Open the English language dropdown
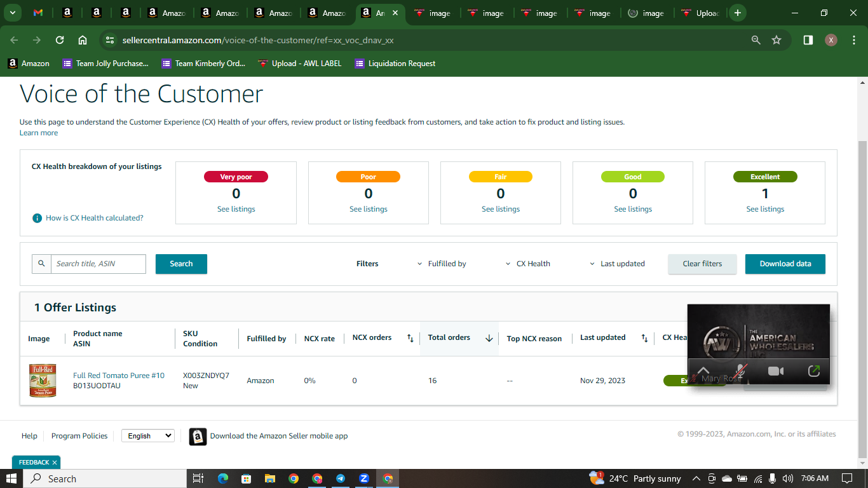The height and width of the screenshot is (488, 868). click(x=148, y=436)
